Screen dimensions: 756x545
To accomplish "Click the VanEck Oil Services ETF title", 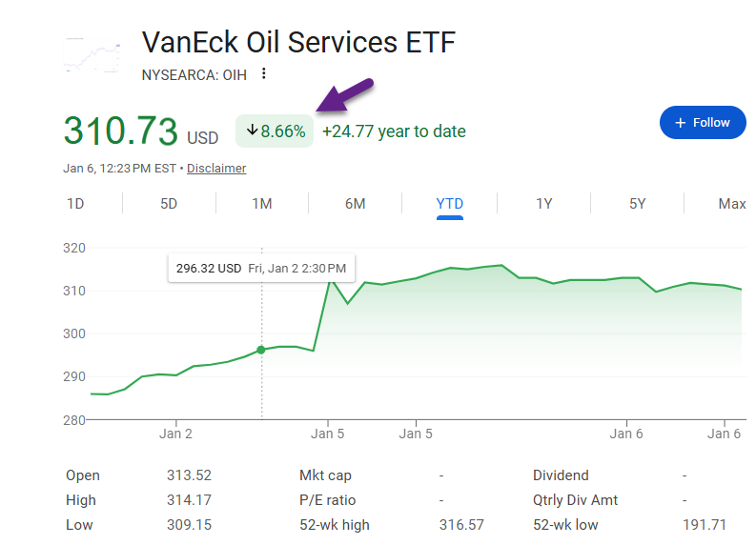I will tap(298, 43).
